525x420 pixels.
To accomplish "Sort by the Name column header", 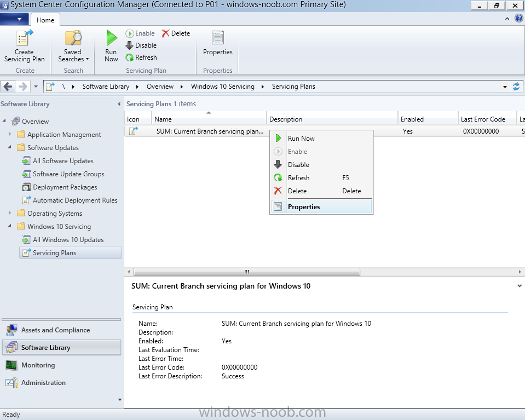I will tap(209, 119).
